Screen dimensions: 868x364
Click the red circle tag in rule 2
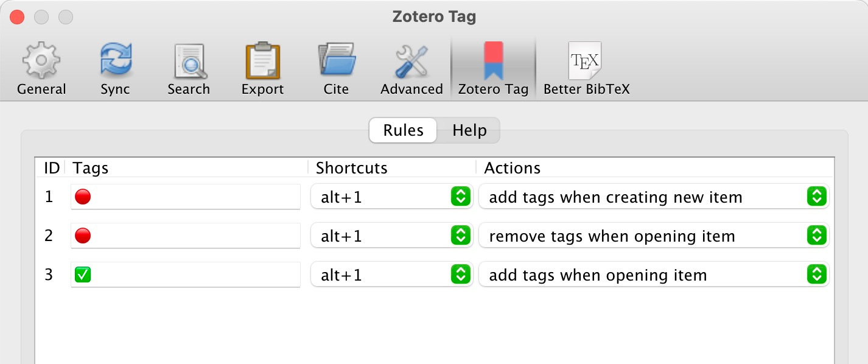coord(82,235)
